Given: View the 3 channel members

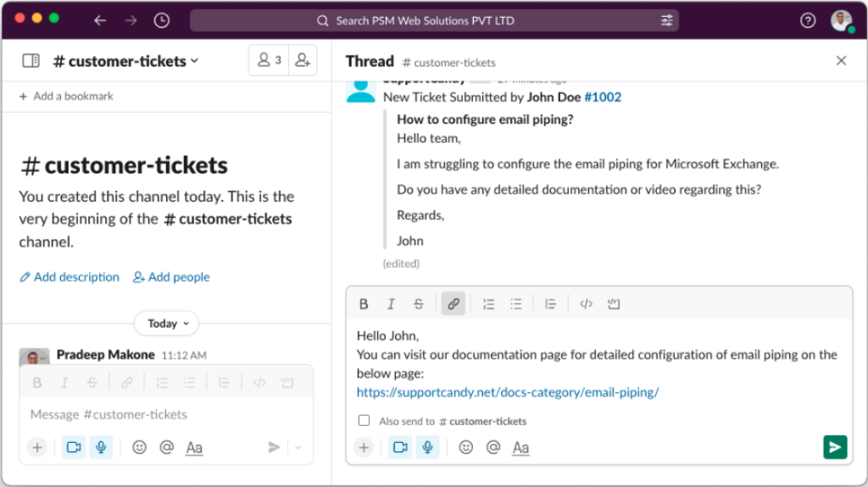Looking at the screenshot, I should (270, 60).
